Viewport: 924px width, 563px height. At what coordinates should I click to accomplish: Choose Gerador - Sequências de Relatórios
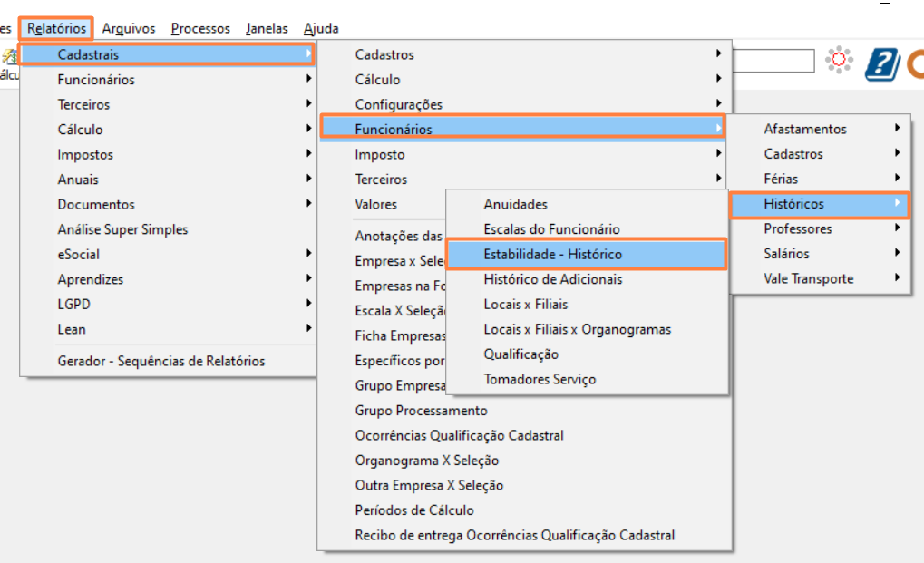pyautogui.click(x=161, y=362)
